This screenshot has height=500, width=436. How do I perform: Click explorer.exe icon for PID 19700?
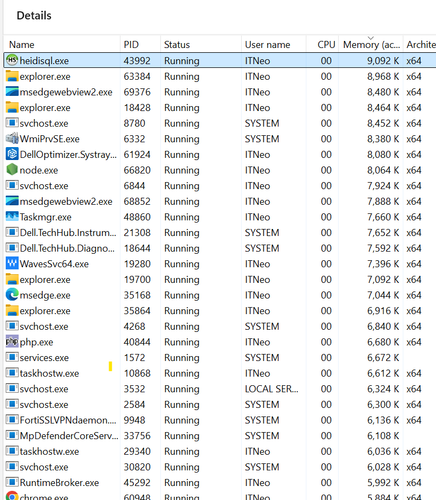[12, 279]
